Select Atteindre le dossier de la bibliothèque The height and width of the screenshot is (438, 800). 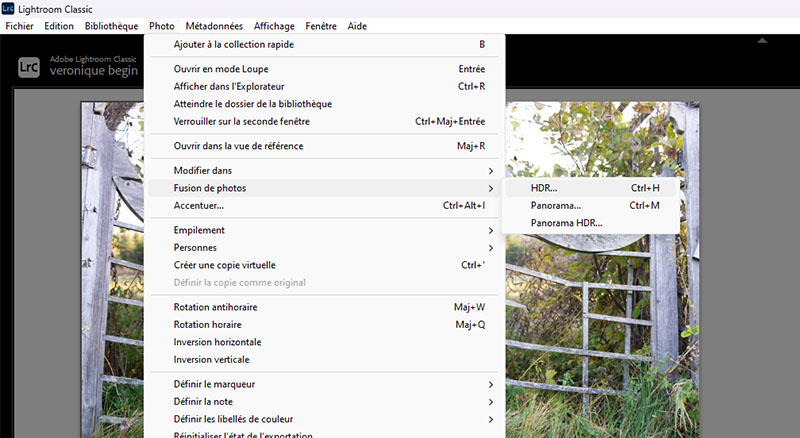point(324,104)
